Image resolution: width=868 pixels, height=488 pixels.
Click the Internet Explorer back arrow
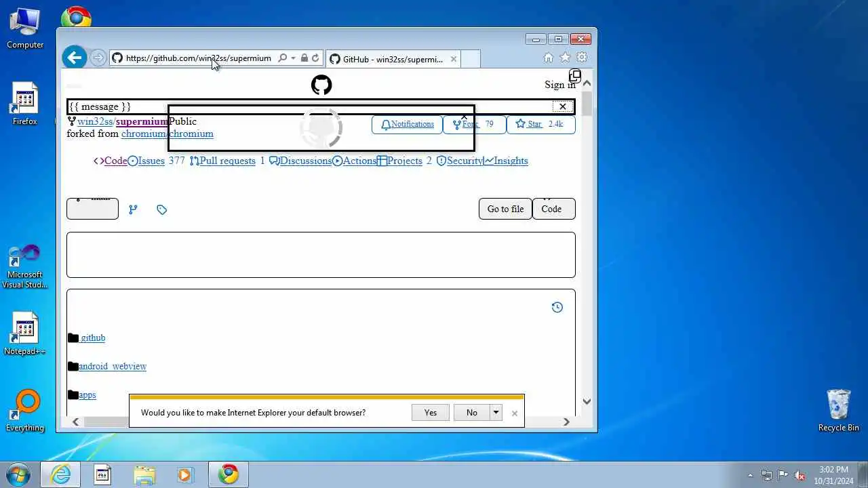pyautogui.click(x=75, y=58)
